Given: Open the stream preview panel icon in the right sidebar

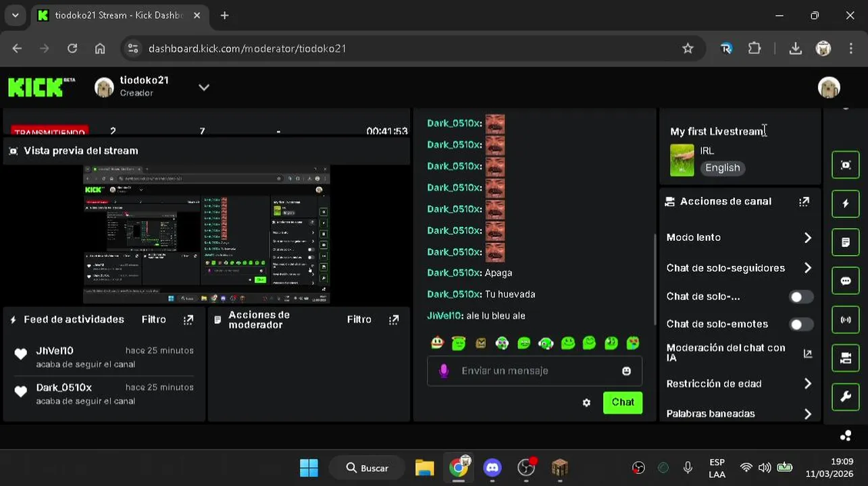Looking at the screenshot, I should pyautogui.click(x=846, y=165).
